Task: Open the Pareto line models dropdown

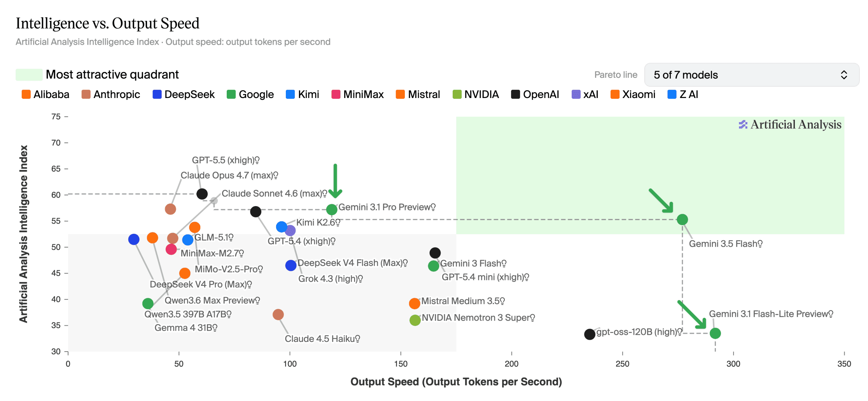Action: pyautogui.click(x=751, y=75)
